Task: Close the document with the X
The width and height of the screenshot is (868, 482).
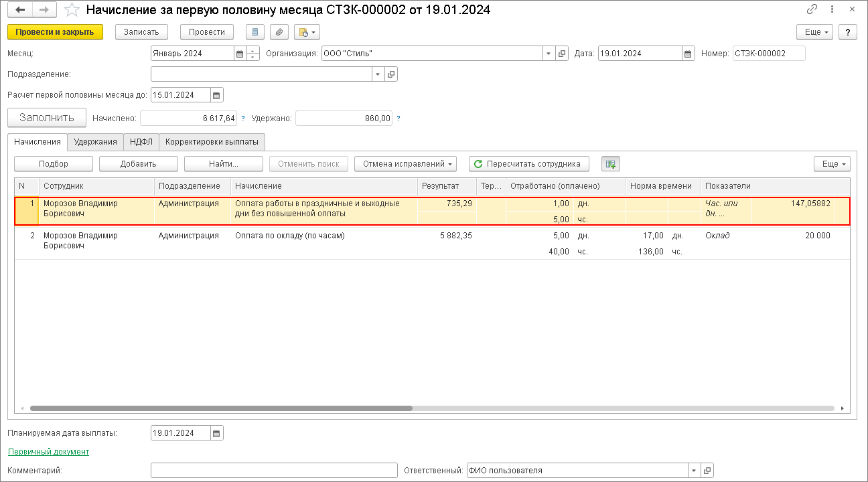Action: coord(852,9)
